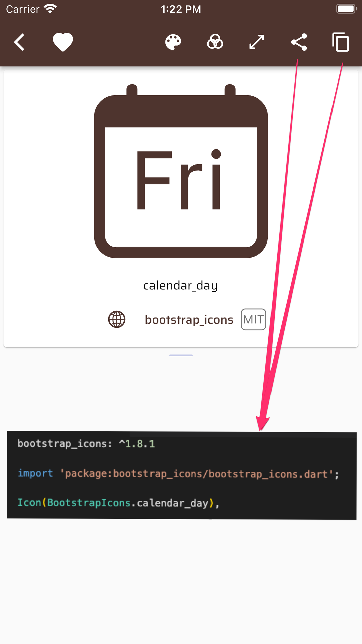Open the color palette picker
The image size is (362, 644).
(x=173, y=42)
